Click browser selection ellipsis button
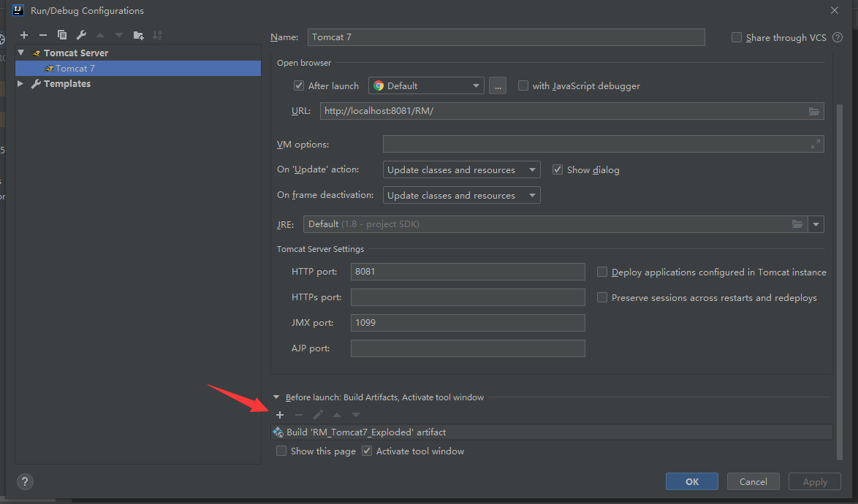 click(498, 85)
